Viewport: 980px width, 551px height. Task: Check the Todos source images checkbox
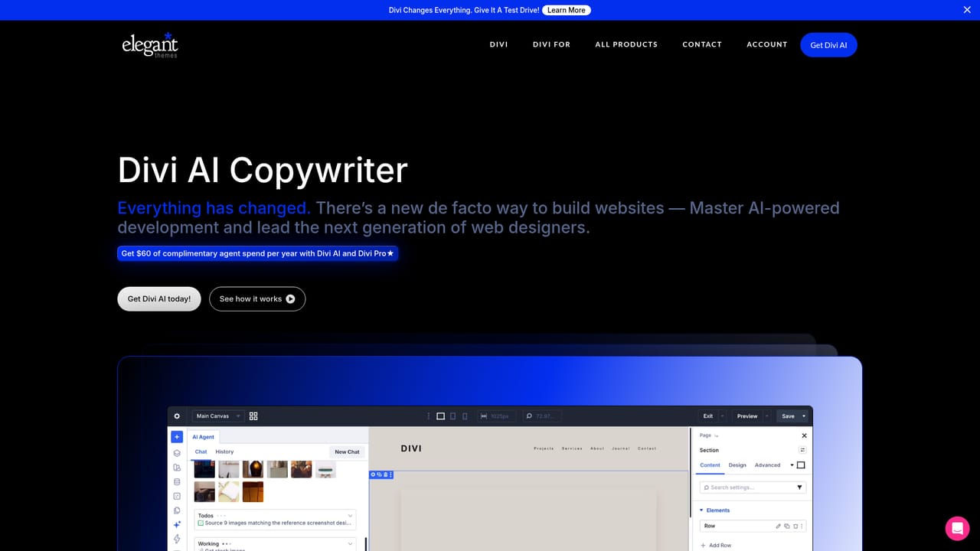point(201,523)
